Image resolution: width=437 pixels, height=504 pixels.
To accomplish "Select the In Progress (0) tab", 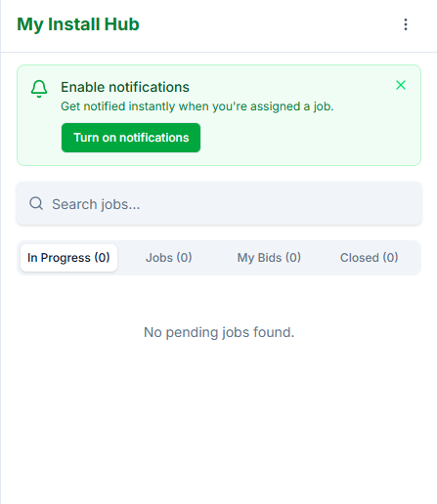I will point(68,258).
